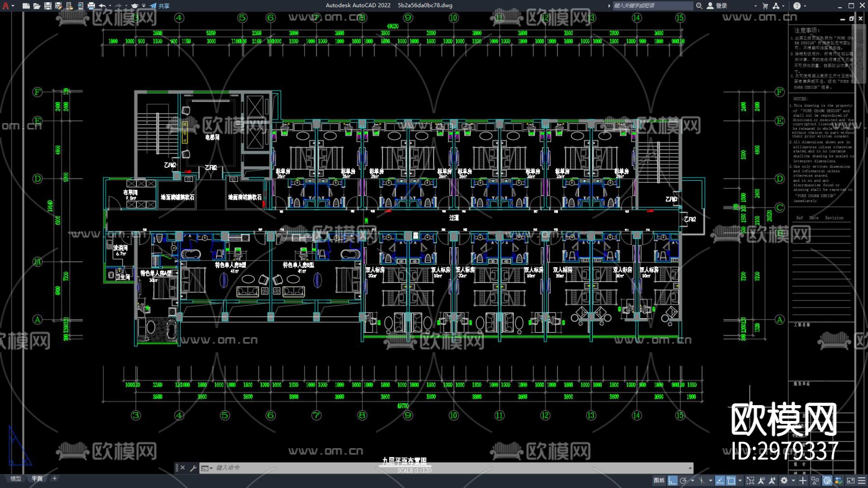
Task: Open the account dropdown arrow beside 登录
Action: [x=755, y=6]
